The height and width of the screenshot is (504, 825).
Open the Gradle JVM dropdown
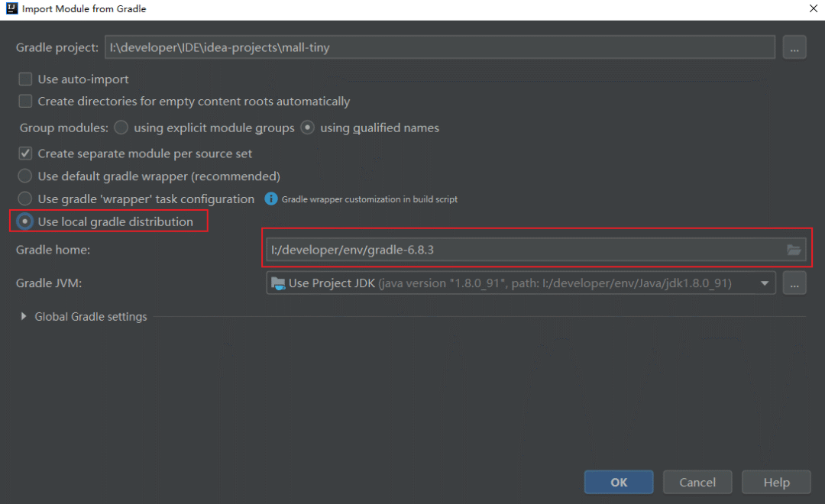764,283
